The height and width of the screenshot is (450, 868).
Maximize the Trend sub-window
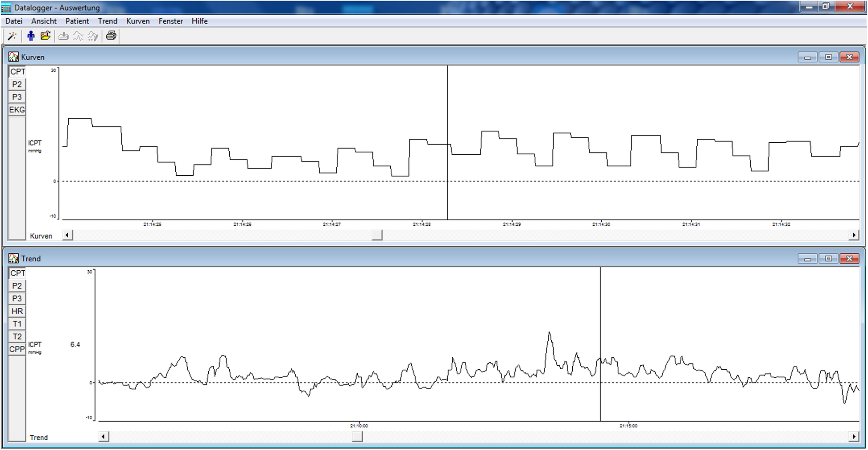tap(828, 259)
